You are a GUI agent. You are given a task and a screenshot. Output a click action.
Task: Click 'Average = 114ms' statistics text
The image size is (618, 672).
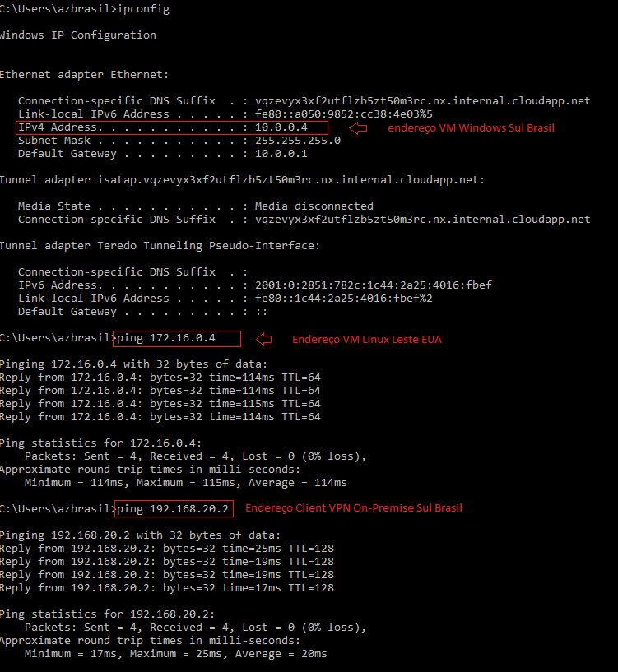[x=297, y=483]
